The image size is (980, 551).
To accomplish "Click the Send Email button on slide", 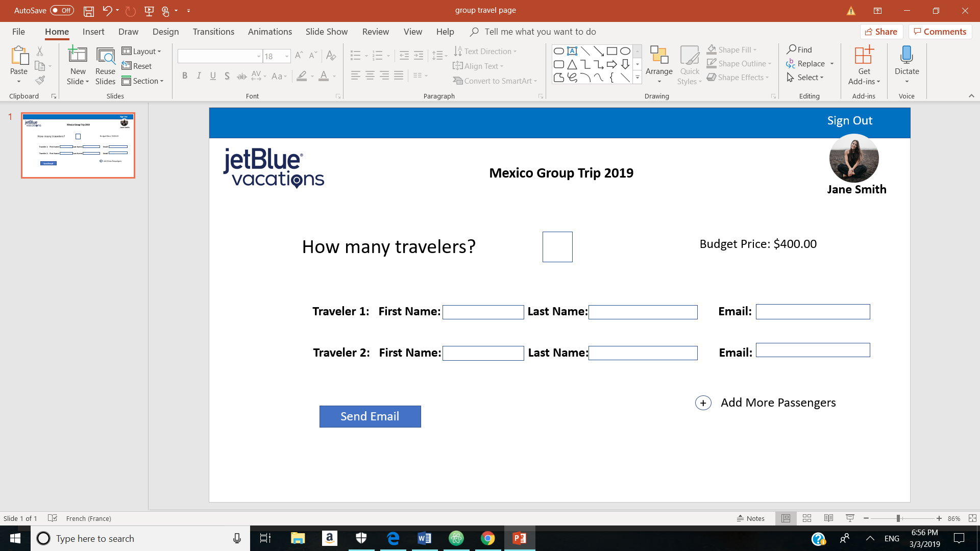I will coord(370,416).
